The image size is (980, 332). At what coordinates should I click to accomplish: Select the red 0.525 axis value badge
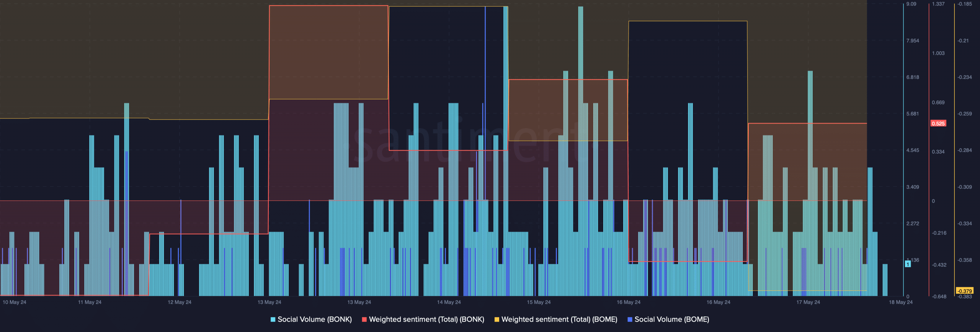coord(938,123)
